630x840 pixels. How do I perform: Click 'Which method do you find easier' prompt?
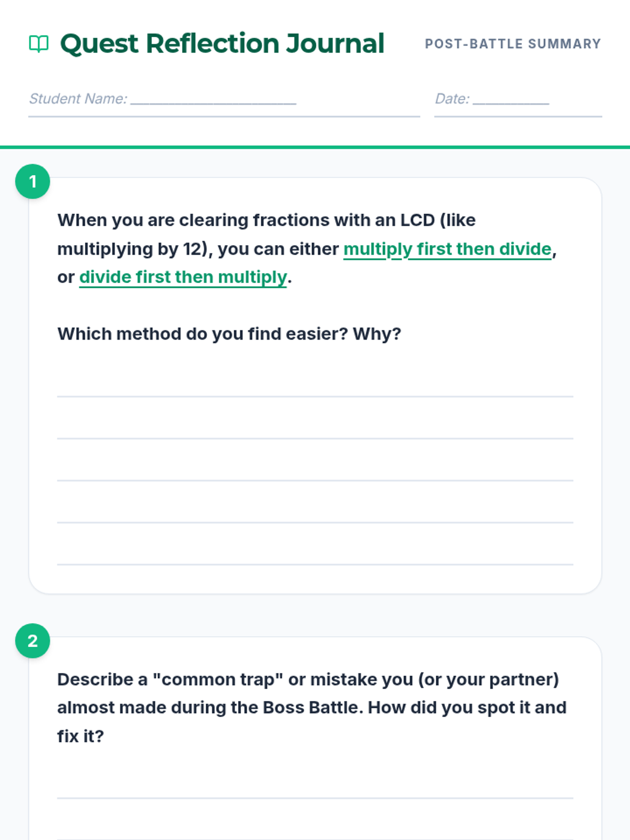click(229, 334)
